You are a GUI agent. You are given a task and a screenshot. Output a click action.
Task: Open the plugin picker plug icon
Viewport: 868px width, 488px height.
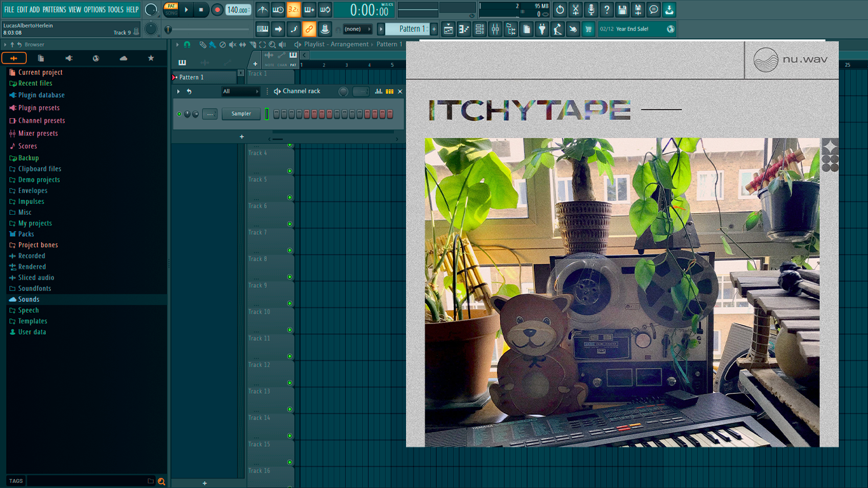542,29
